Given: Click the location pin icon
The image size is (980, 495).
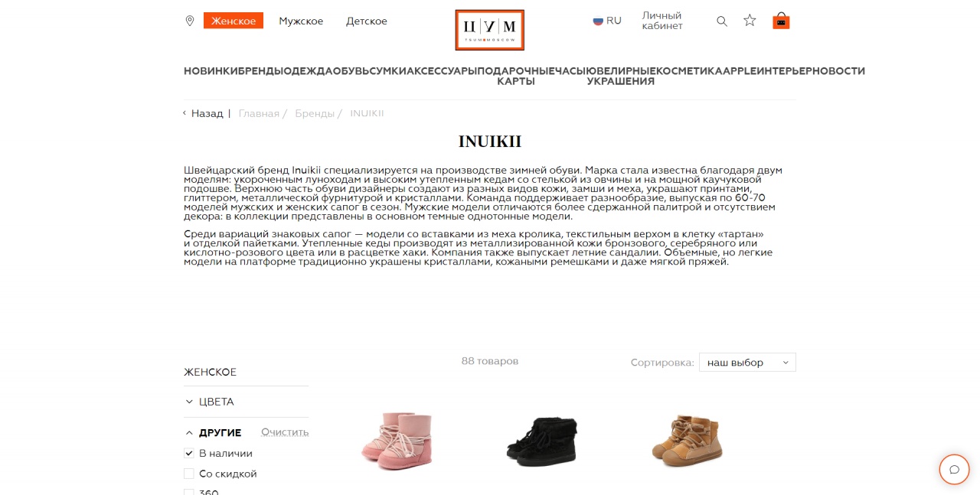Looking at the screenshot, I should pyautogui.click(x=190, y=21).
